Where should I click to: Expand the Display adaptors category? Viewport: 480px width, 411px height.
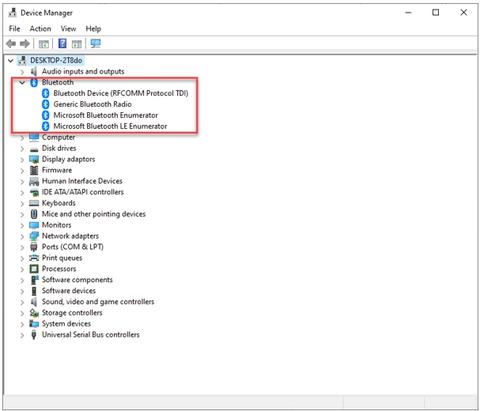pos(22,160)
